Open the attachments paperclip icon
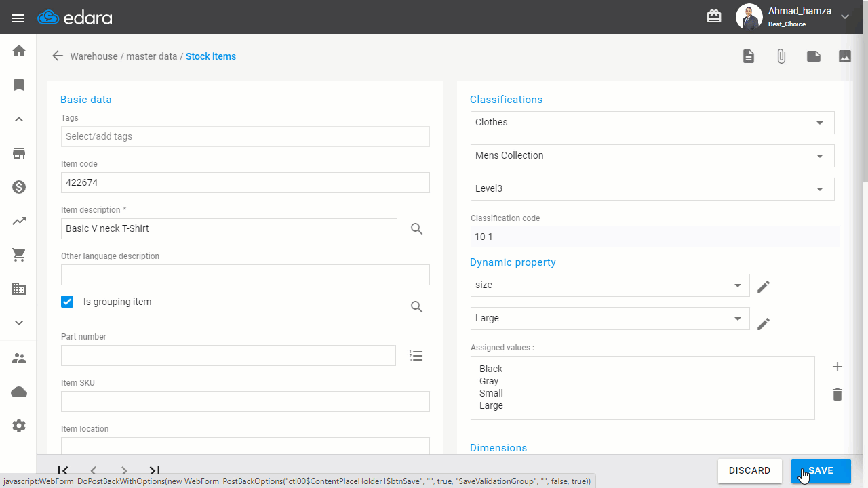 coord(781,56)
